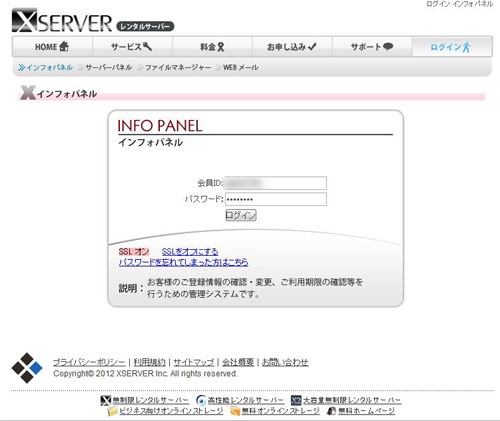The height and width of the screenshot is (421, 500).
Task: Click the diamond company logo in footer
Action: (x=27, y=368)
